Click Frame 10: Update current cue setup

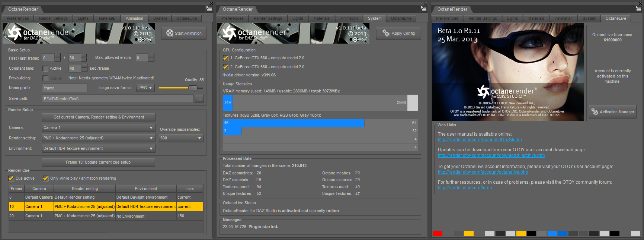tap(98, 162)
